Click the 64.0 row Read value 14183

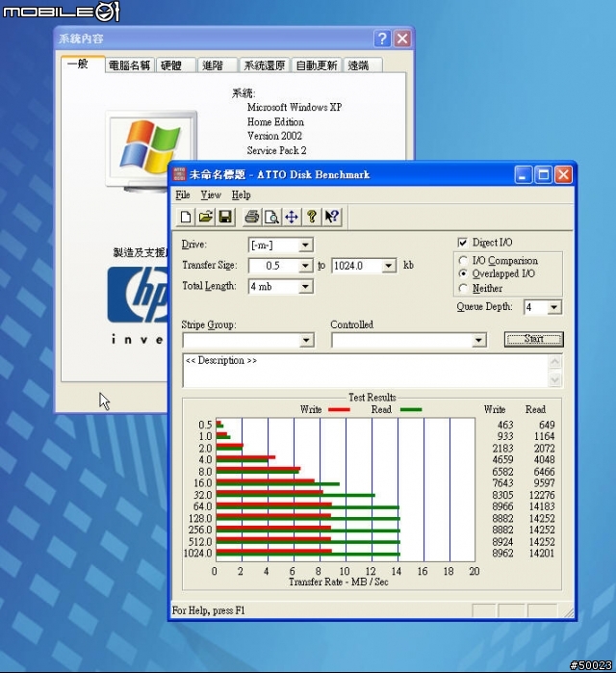pyautogui.click(x=541, y=506)
